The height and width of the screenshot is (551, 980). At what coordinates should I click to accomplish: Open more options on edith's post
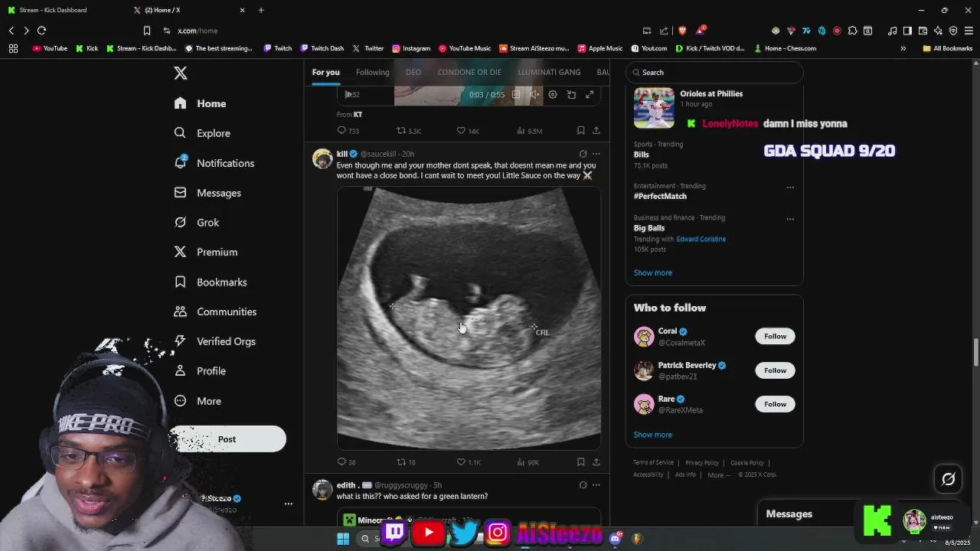[x=596, y=485]
